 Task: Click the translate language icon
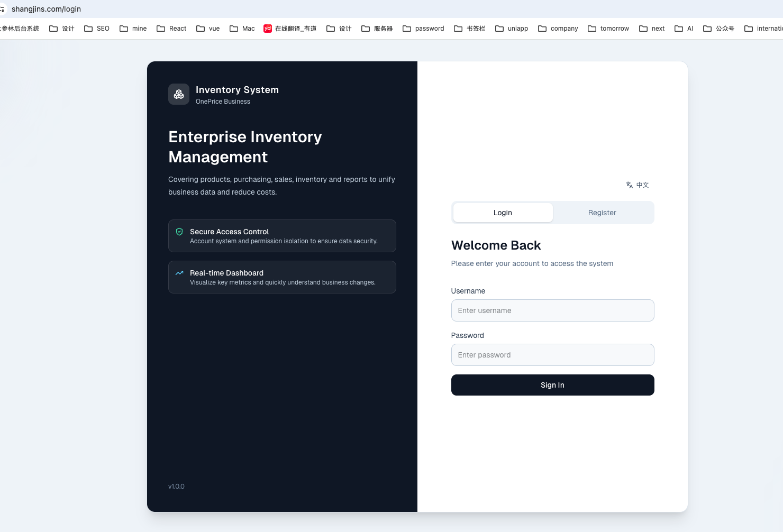(630, 185)
